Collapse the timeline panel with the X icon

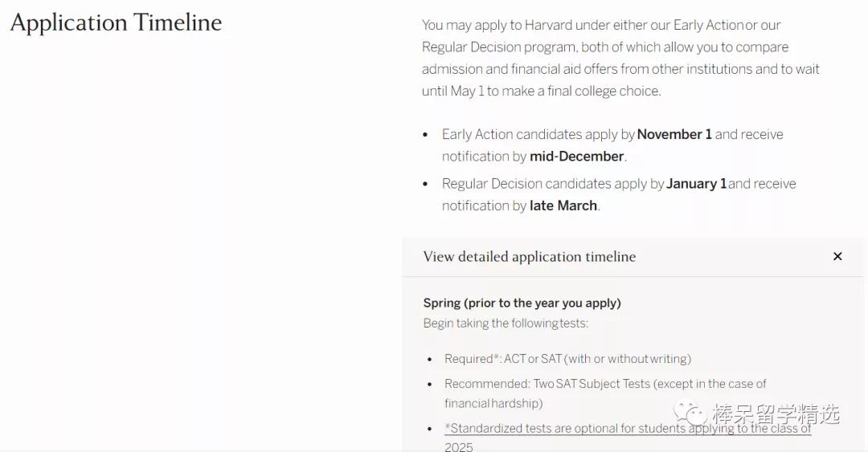point(837,256)
